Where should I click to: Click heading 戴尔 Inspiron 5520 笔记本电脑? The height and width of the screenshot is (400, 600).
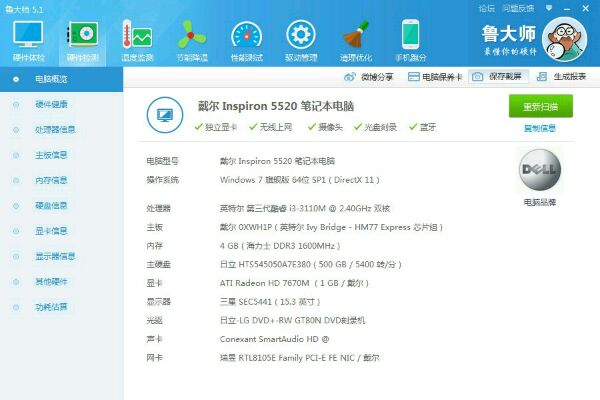[x=276, y=106]
